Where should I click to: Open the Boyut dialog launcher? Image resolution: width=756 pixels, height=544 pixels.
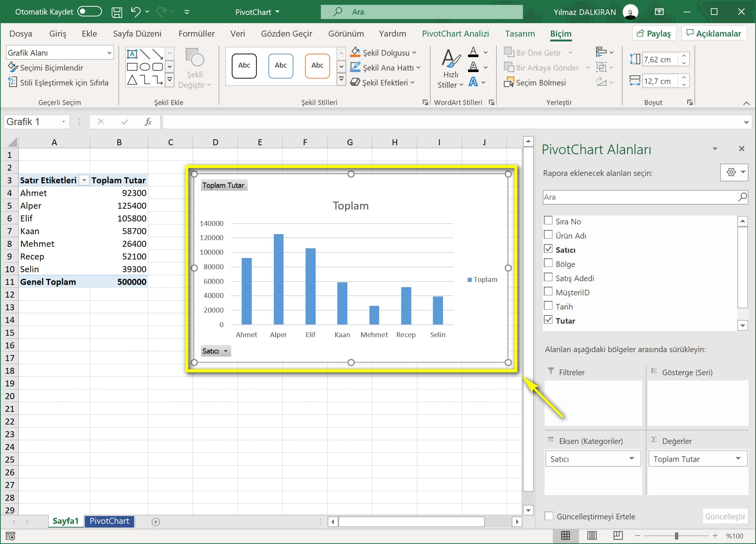(x=690, y=102)
